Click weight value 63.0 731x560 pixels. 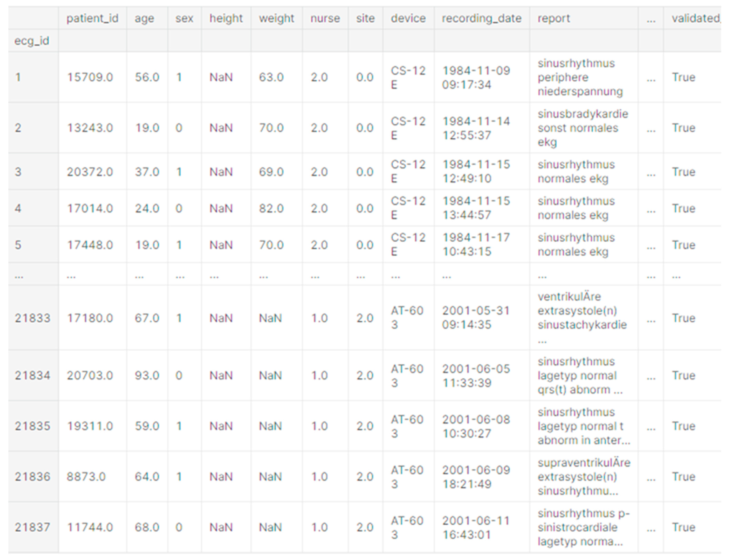point(271,77)
